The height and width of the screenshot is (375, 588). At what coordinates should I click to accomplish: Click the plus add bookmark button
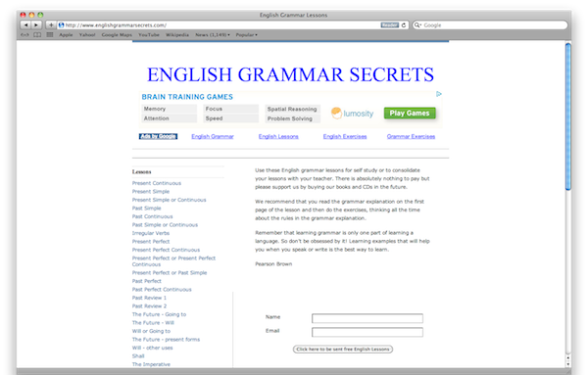[51, 25]
